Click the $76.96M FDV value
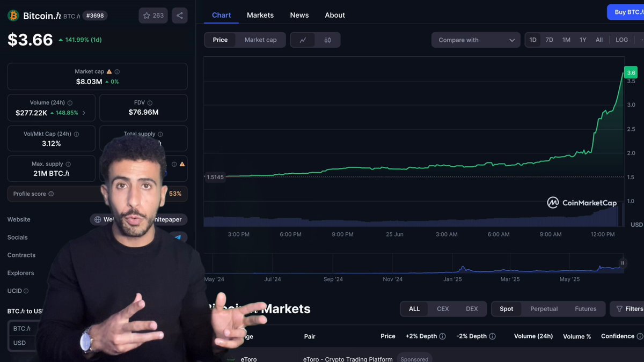The height and width of the screenshot is (362, 644). click(143, 113)
